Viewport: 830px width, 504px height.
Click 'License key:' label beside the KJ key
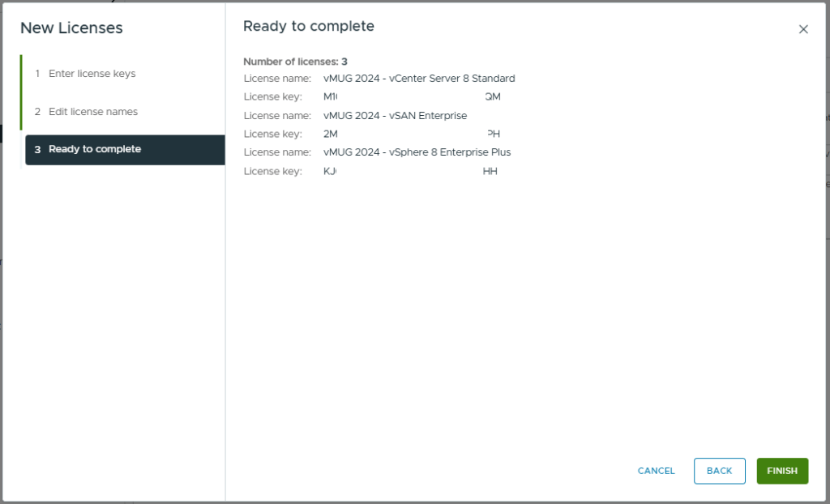click(x=272, y=171)
